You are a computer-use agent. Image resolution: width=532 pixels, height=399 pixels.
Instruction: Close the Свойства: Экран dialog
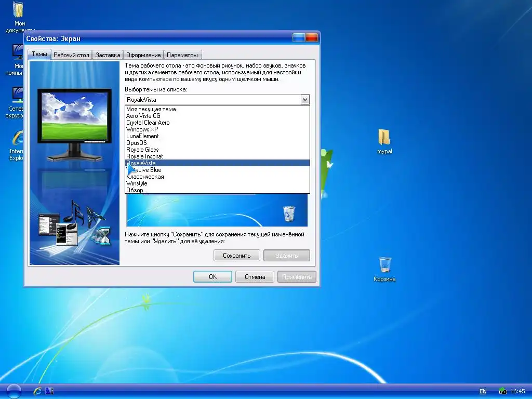tap(312, 37)
